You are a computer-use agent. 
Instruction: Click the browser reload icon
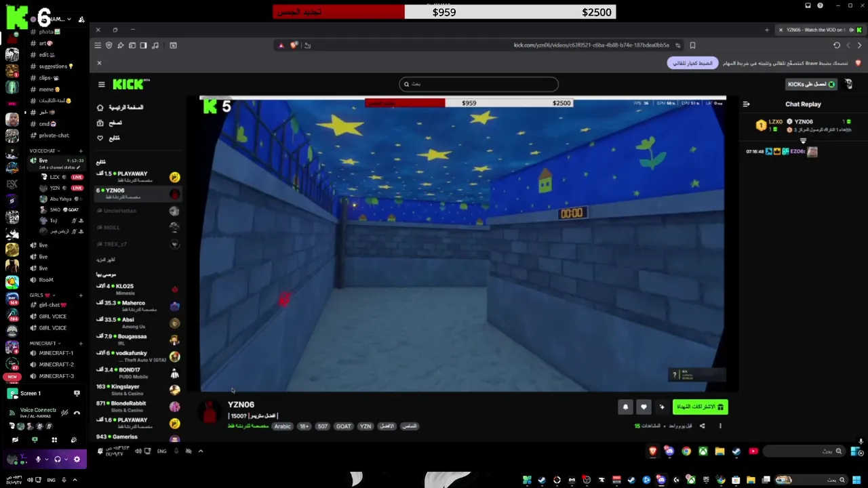[x=837, y=45]
